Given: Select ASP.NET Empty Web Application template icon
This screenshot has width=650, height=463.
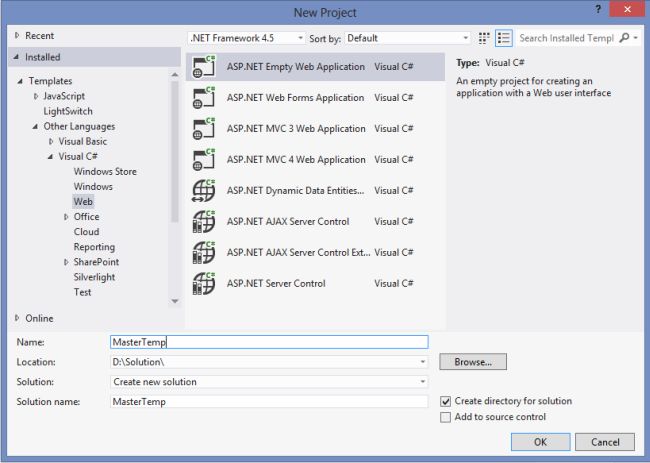Looking at the screenshot, I should 204,66.
